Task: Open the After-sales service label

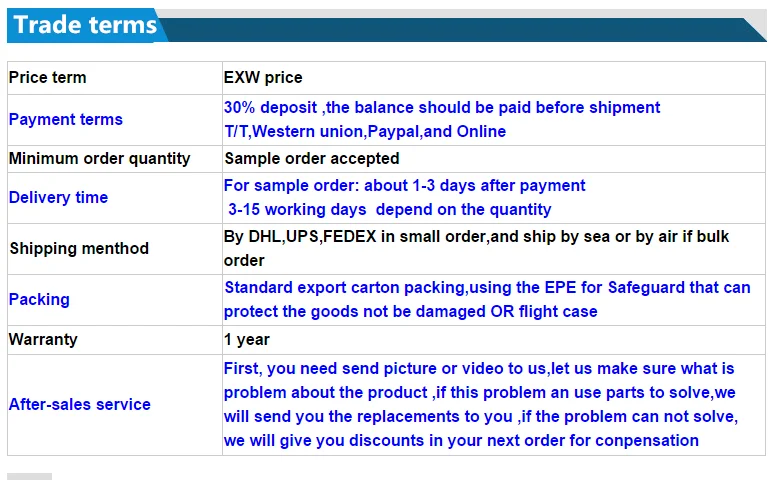Action: point(80,404)
